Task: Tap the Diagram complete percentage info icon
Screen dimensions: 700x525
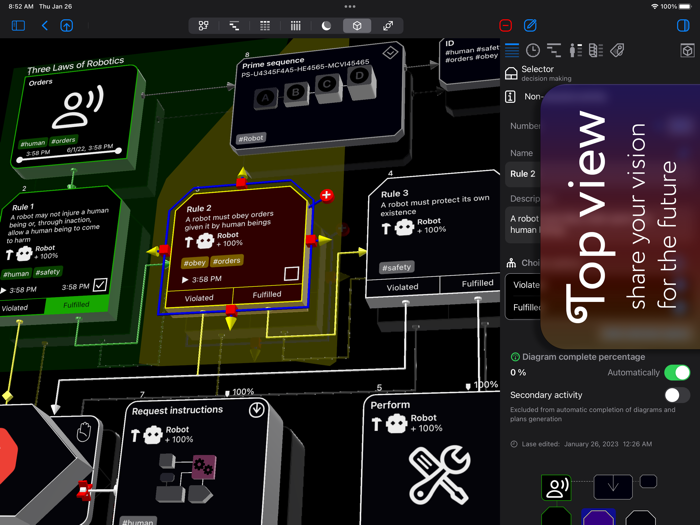Action: coord(515,357)
